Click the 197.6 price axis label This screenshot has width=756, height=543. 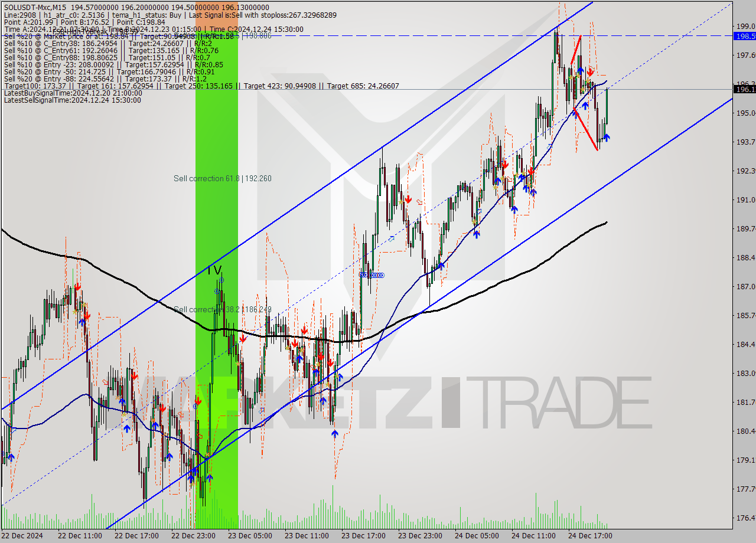coord(745,55)
